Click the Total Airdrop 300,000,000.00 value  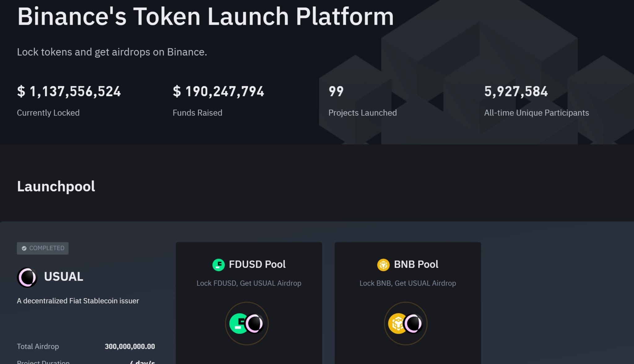click(x=130, y=346)
